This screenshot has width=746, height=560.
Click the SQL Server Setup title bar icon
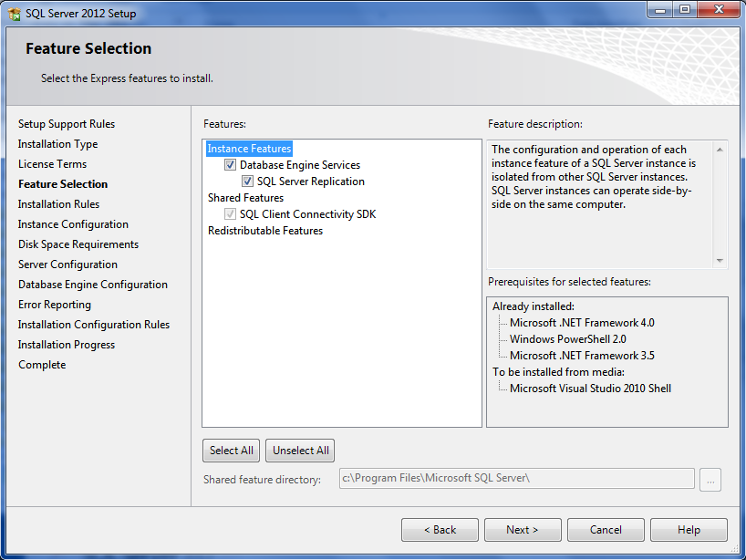coord(15,14)
